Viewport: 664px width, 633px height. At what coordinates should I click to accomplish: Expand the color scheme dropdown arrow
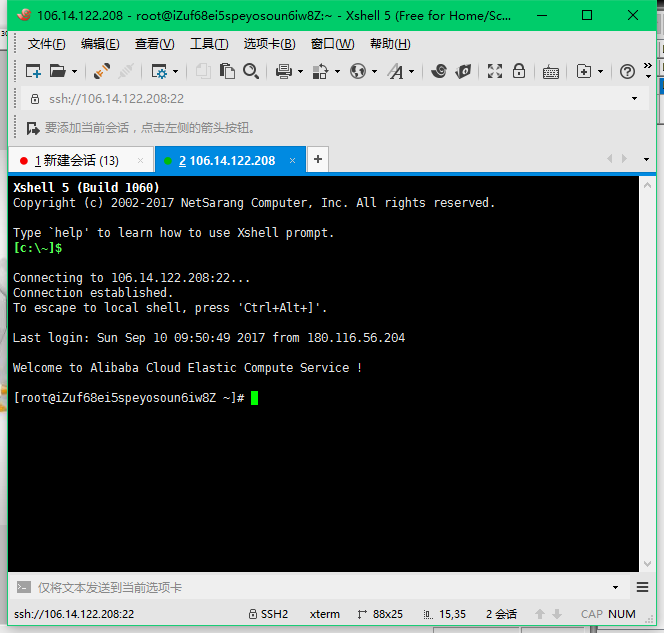coord(338,72)
